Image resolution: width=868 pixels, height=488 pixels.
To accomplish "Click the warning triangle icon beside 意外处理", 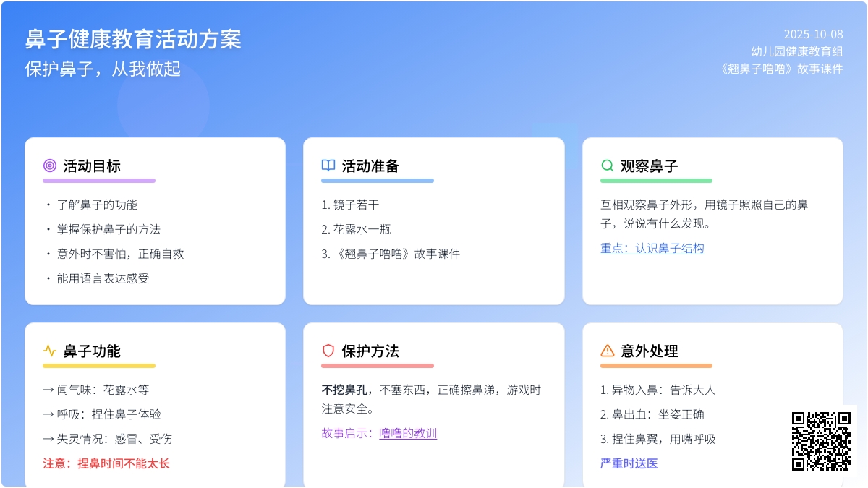I will [608, 351].
